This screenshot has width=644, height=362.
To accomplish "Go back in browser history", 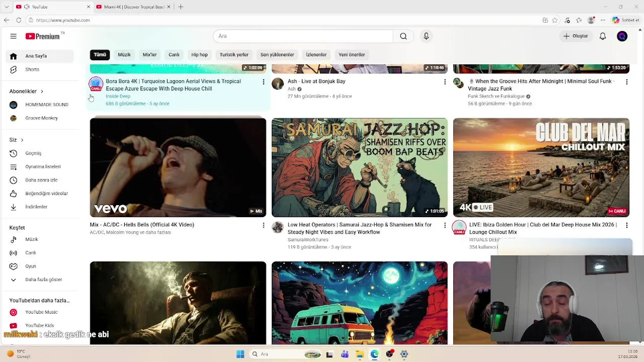I will click(x=7, y=20).
